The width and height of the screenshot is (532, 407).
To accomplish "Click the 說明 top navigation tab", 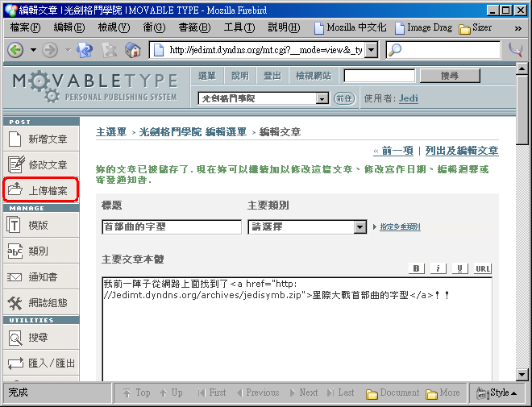I will pyautogui.click(x=240, y=76).
